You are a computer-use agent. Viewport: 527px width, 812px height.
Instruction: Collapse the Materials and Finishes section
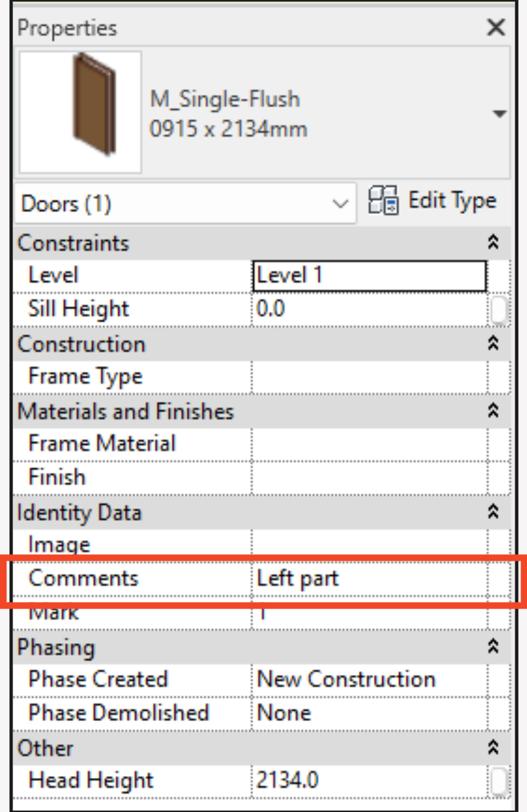tap(494, 411)
